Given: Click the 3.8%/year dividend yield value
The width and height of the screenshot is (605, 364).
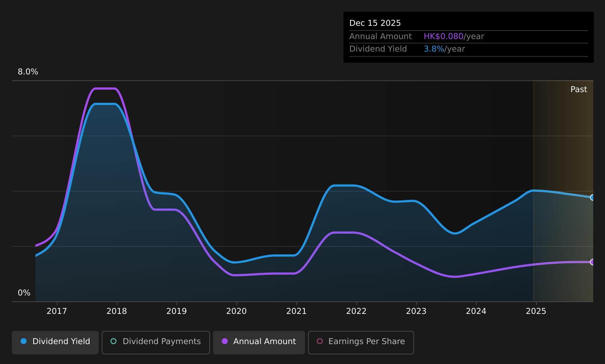Looking at the screenshot, I should [444, 49].
